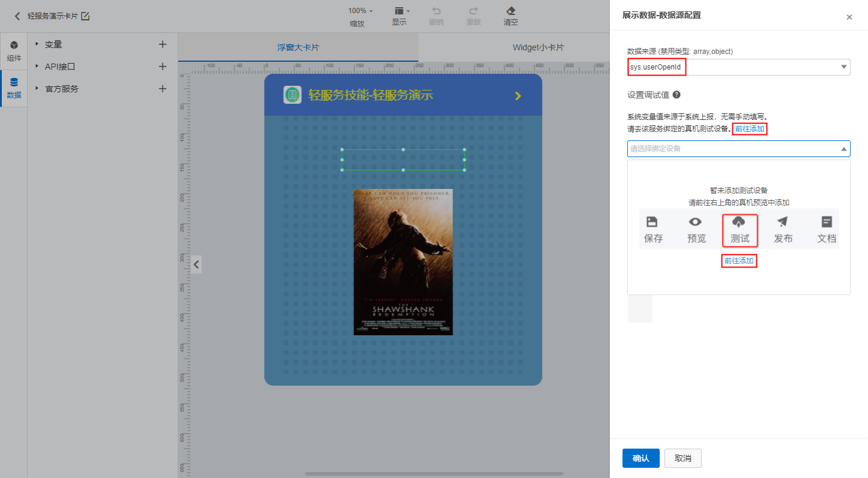
Task: Edit card name with pencil icon
Action: coord(85,16)
